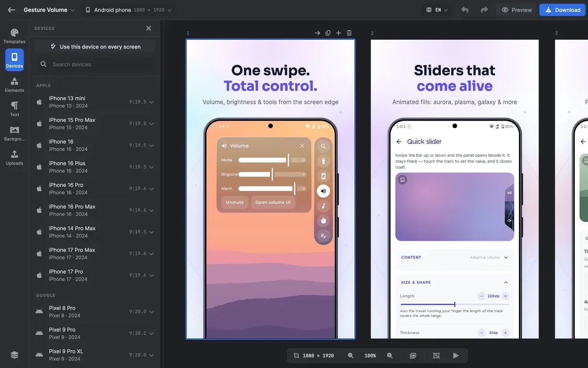The width and height of the screenshot is (588, 368).
Task: Go back using the top-left arrow
Action: 12,10
